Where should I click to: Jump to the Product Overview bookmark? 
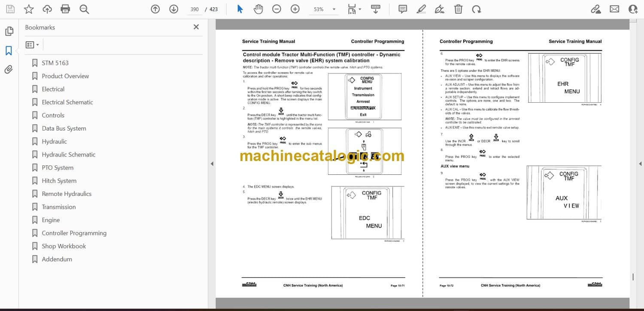(65, 76)
